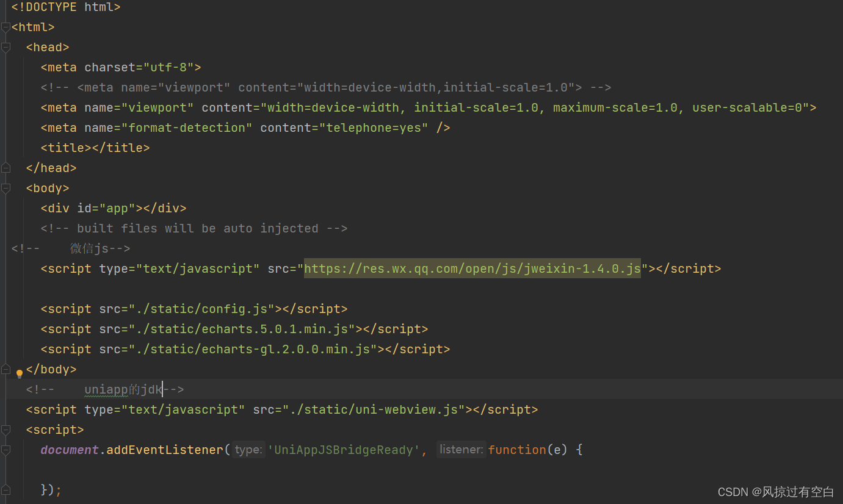The image size is (843, 504).
Task: Click the <title></title> tag line
Action: click(95, 148)
